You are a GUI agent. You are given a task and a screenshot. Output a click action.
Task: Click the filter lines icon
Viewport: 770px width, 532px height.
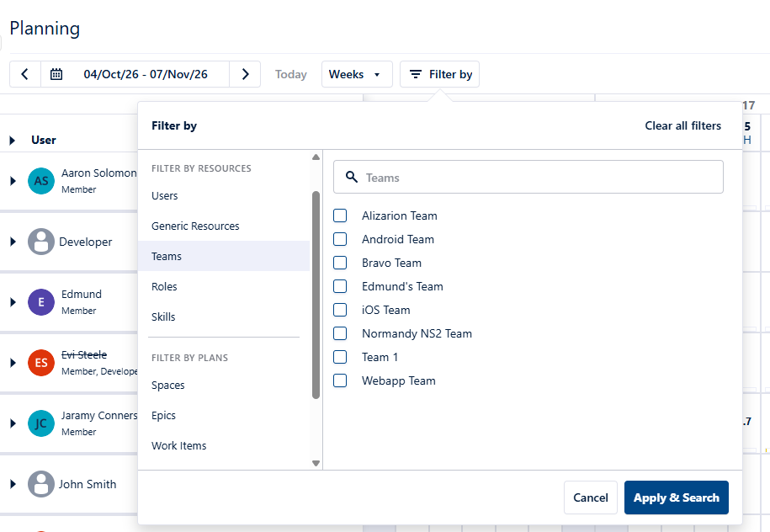coord(416,74)
